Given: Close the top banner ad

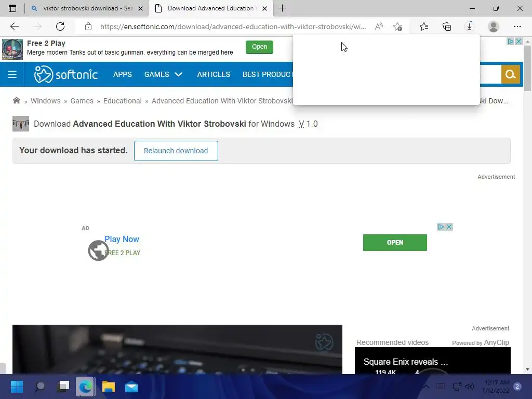Looking at the screenshot, I should [518, 42].
